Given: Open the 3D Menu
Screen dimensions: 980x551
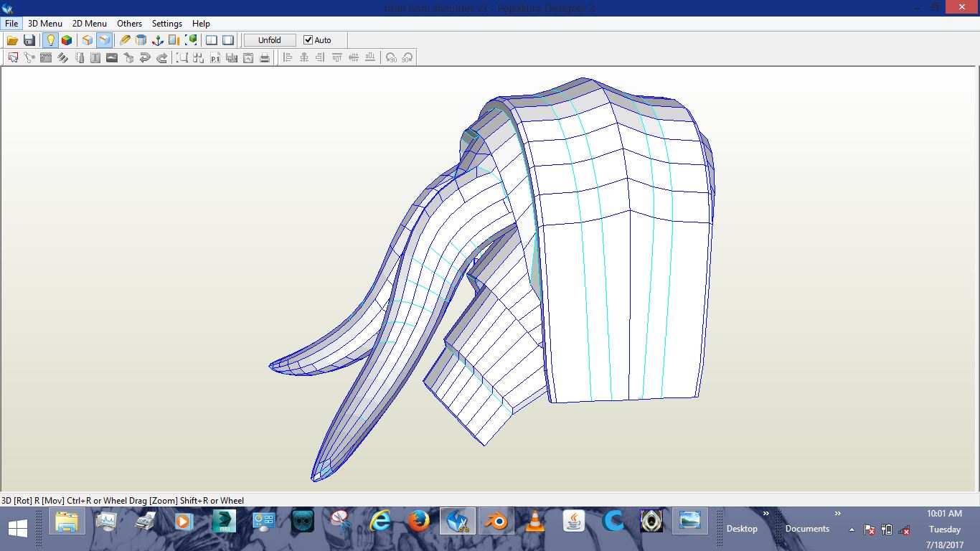Looking at the screenshot, I should (44, 23).
